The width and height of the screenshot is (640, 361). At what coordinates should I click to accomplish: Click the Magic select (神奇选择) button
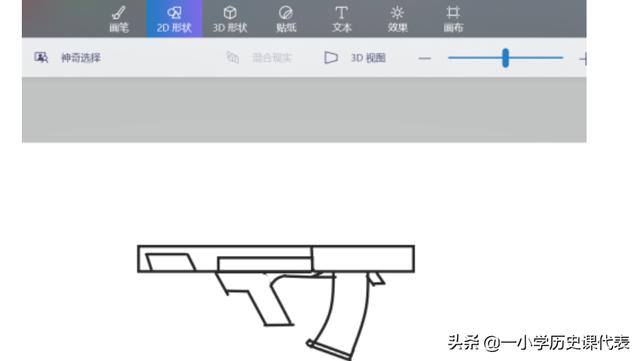pos(68,58)
